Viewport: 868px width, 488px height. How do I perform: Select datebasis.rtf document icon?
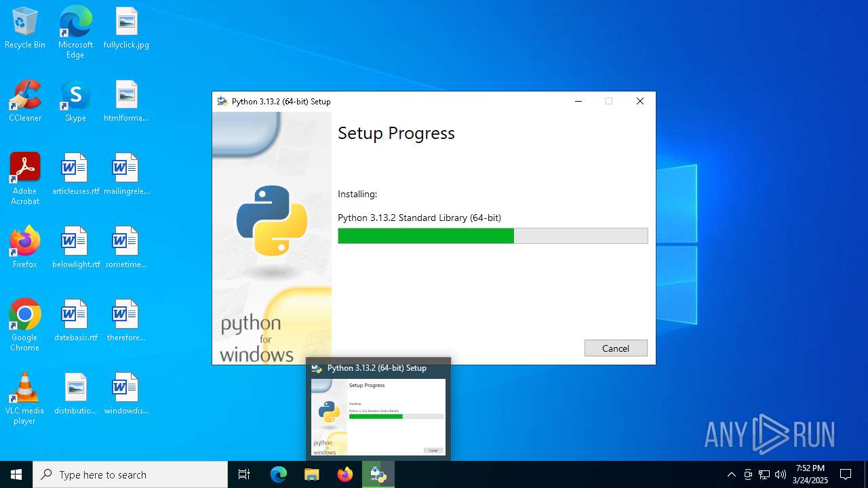pos(75,321)
